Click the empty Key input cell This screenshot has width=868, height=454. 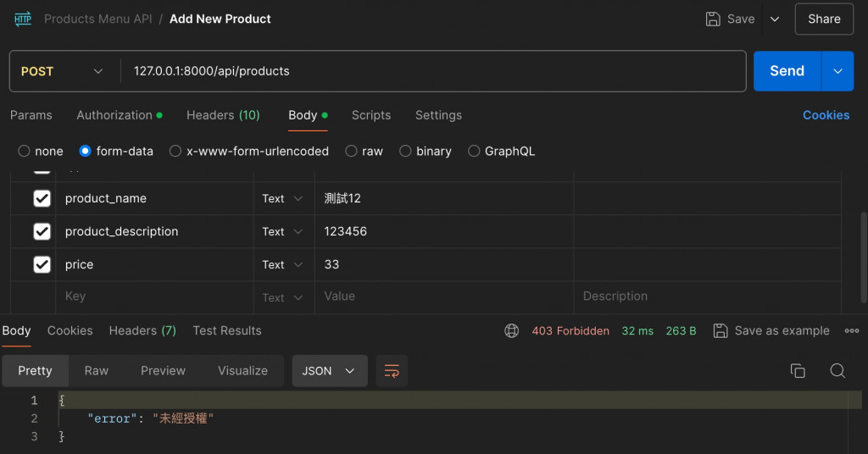tap(154, 296)
